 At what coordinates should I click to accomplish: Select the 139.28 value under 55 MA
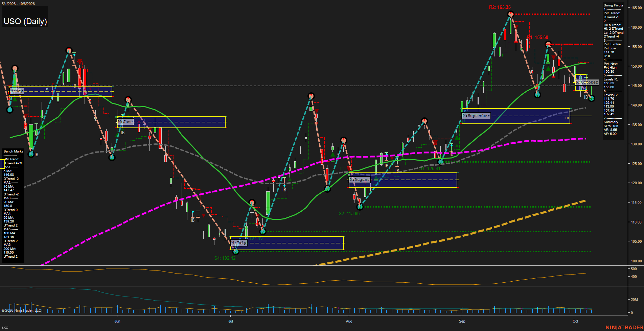click(9, 221)
